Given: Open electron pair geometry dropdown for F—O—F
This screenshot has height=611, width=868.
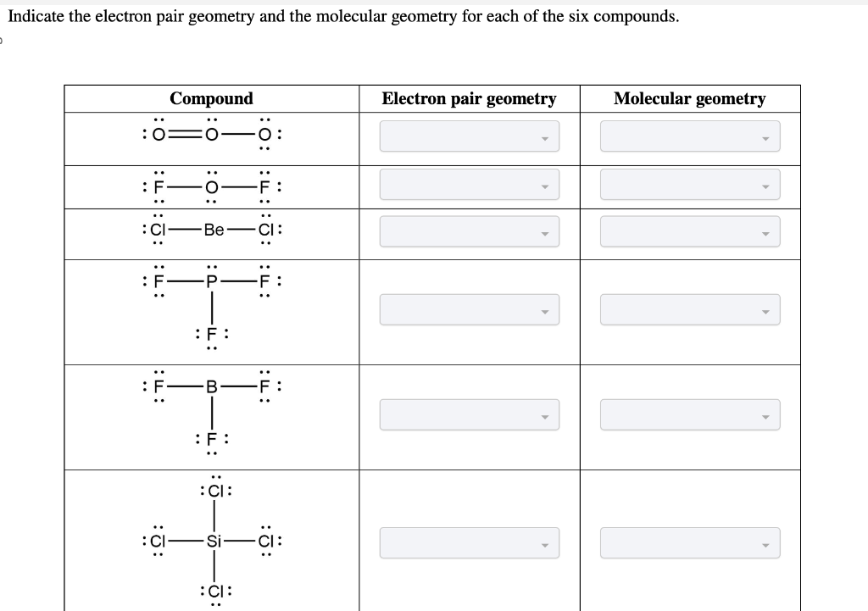Looking at the screenshot, I should 469,184.
